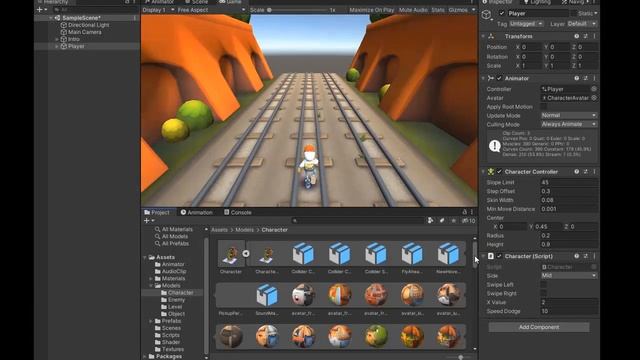Click Animator component help icon

pyautogui.click(x=576, y=78)
